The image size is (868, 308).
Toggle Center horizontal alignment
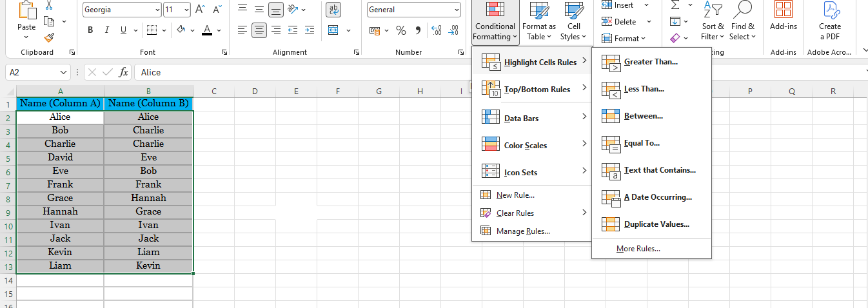[x=259, y=30]
